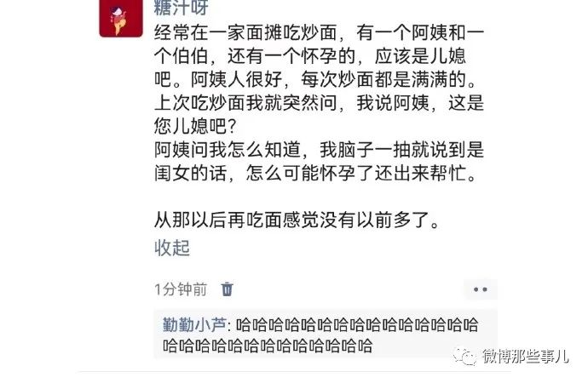Click the WeChat logo watermark icon
Viewport: 588px width, 383px height.
point(464,356)
